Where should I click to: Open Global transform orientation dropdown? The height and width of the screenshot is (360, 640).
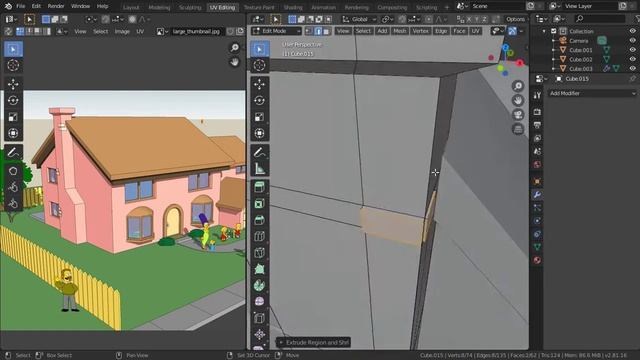pos(359,19)
